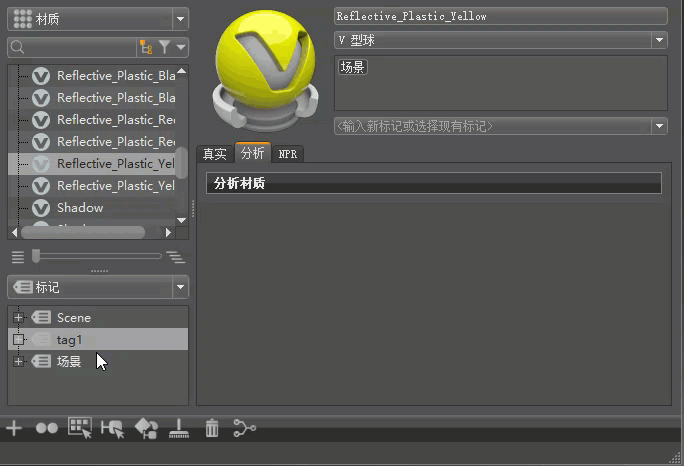The image size is (684, 466).
Task: Select the 场景 tag row in tree
Action: point(98,361)
